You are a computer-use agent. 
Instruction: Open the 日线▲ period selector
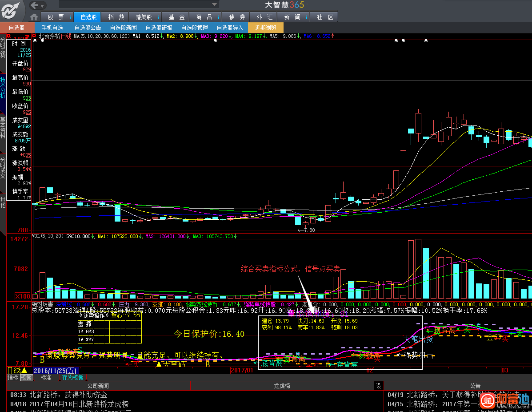point(17,370)
